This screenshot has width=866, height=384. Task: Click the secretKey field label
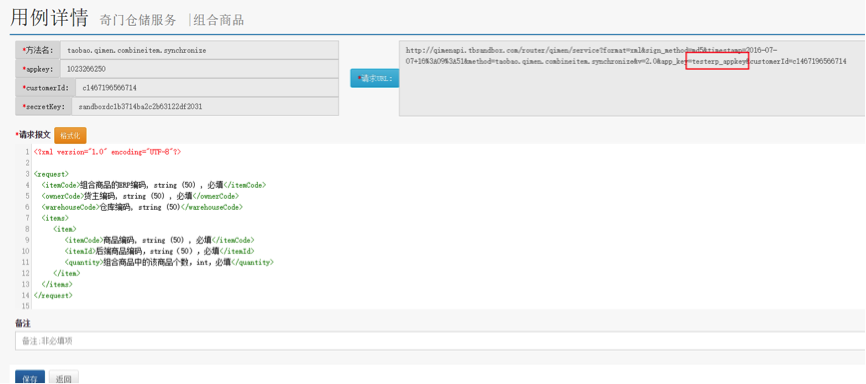pyautogui.click(x=43, y=106)
